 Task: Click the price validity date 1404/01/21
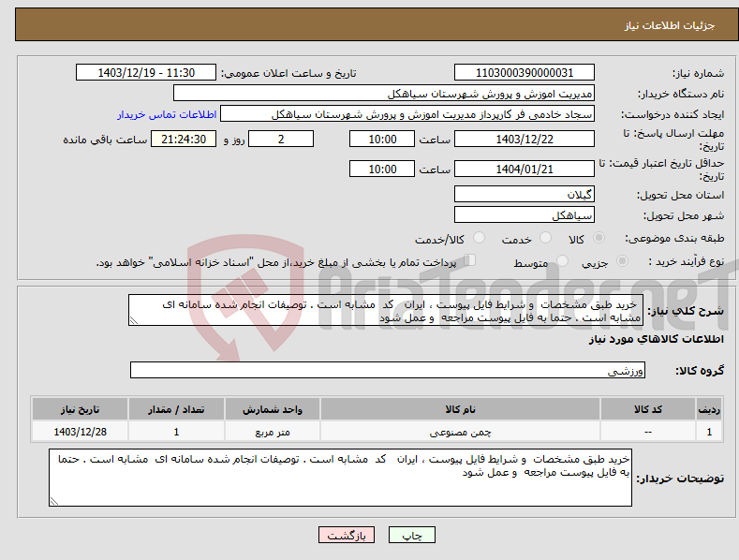click(x=525, y=169)
